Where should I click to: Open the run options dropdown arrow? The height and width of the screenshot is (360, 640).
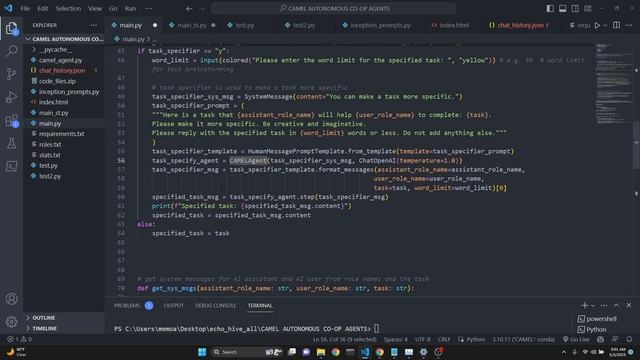(x=605, y=25)
